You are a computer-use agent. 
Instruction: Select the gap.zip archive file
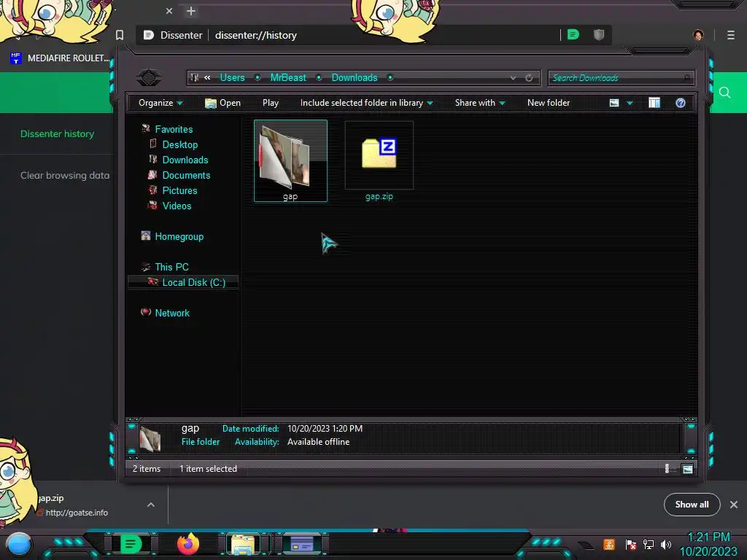tap(379, 161)
